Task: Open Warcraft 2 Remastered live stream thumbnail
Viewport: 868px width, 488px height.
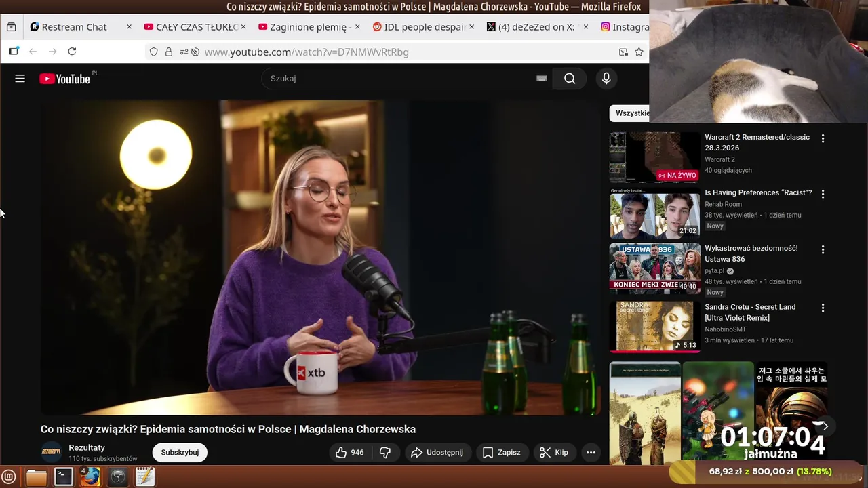Action: point(654,157)
